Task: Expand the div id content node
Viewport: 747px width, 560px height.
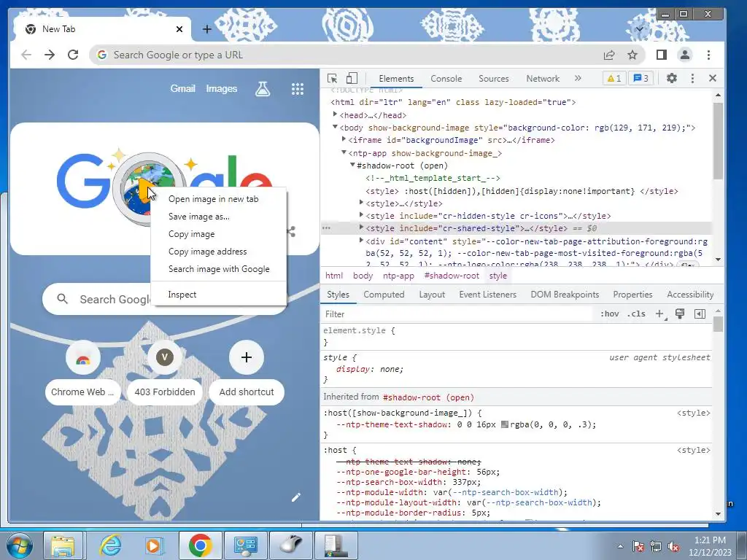Action: pos(361,241)
